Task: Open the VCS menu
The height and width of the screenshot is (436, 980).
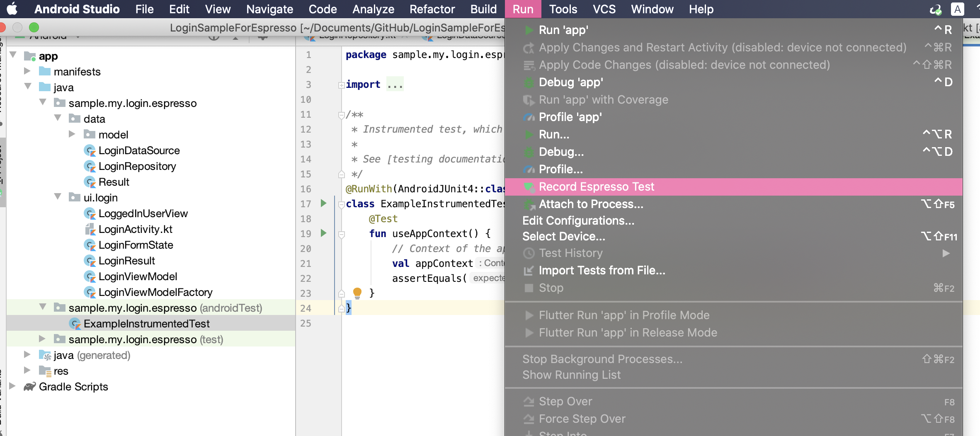Action: (604, 9)
